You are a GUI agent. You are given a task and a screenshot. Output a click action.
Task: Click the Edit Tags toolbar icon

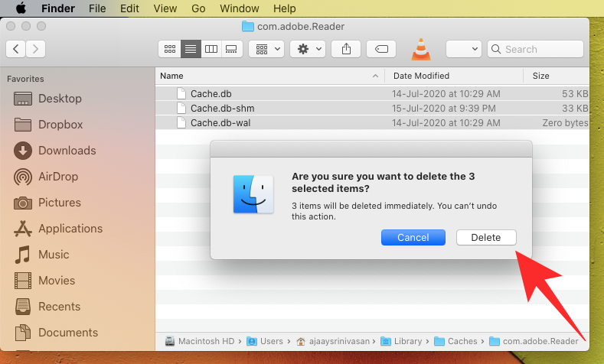coord(381,49)
